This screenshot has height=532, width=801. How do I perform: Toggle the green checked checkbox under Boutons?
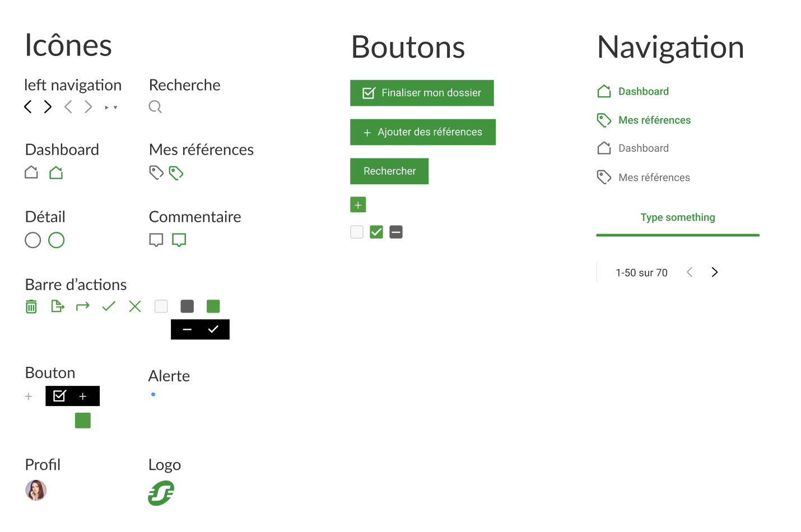coord(376,231)
